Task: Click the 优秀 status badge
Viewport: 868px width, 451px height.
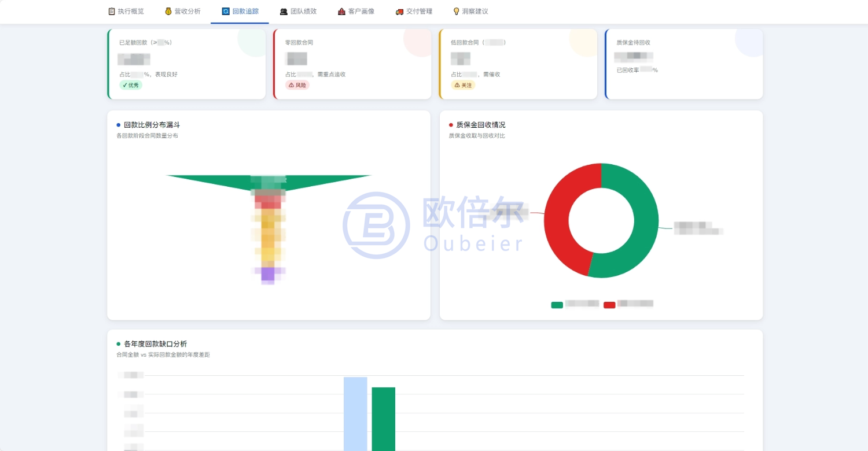Action: click(x=131, y=85)
